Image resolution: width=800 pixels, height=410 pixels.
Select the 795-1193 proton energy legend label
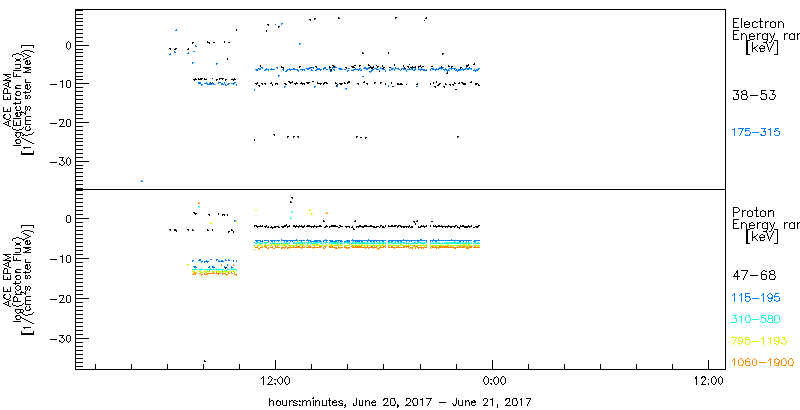(760, 341)
